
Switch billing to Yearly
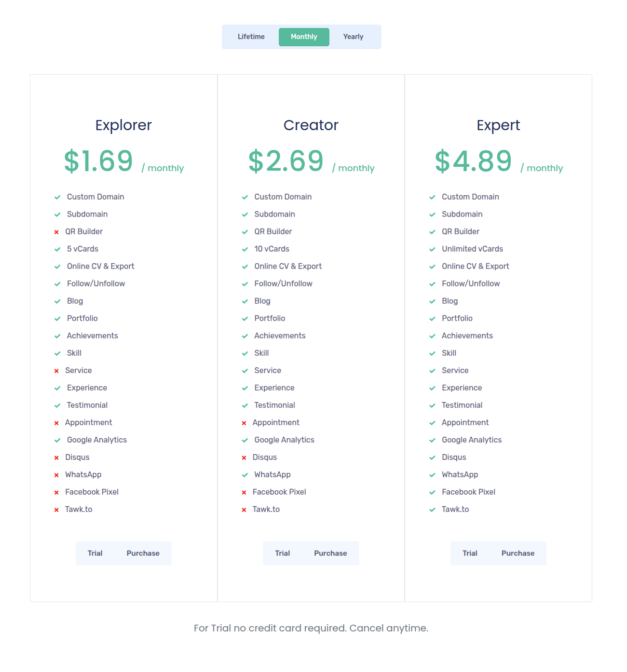(x=353, y=37)
